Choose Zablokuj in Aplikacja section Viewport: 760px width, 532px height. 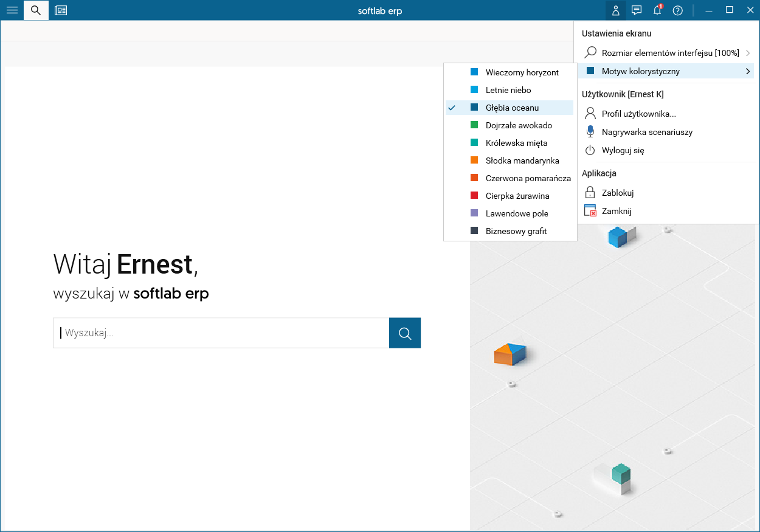click(x=666, y=193)
